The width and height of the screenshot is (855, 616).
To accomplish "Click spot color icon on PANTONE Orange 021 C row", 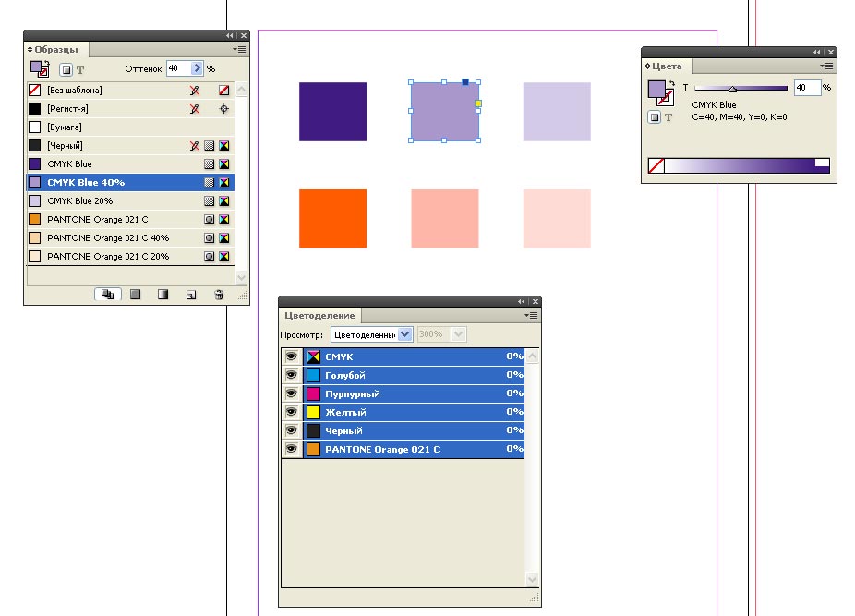I will coord(209,219).
